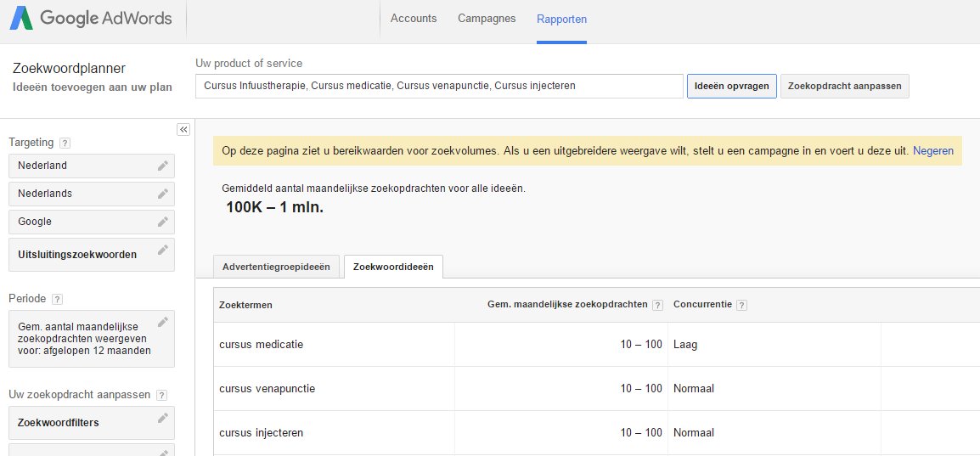Edit the Periode date range pencil
The height and width of the screenshot is (456, 980).
(x=162, y=323)
